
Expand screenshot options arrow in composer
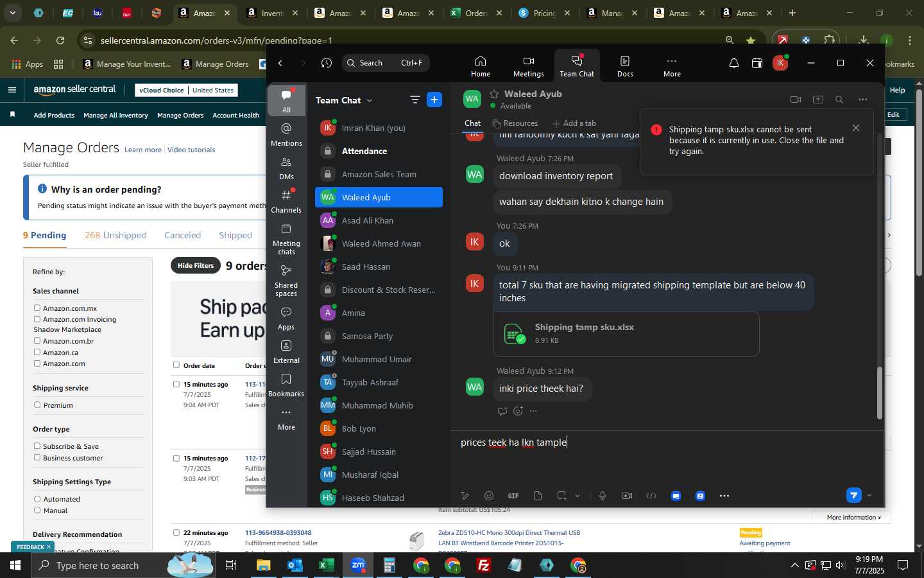click(577, 496)
